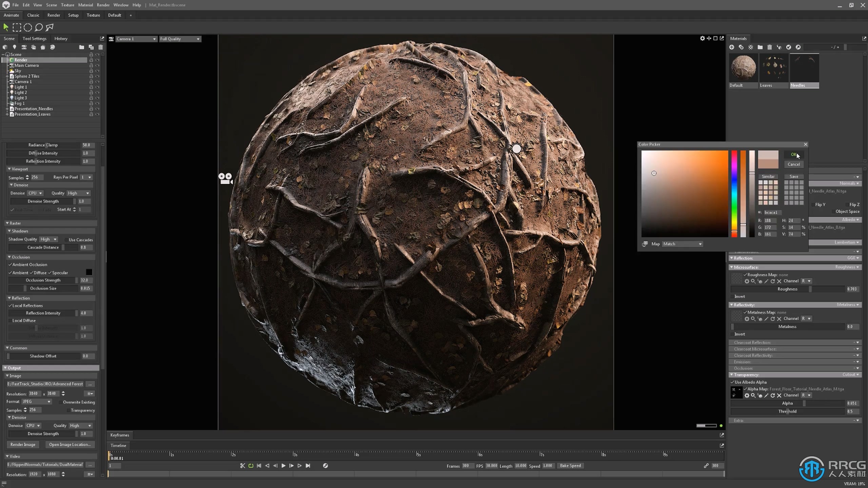Image resolution: width=868 pixels, height=488 pixels.
Task: Toggle visibility of Sky object
Action: [x=97, y=71]
